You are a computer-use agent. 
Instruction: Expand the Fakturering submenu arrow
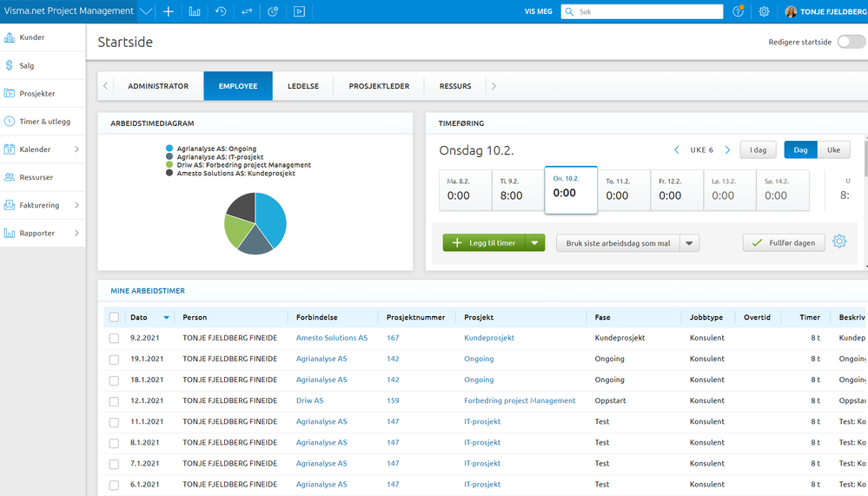coord(77,205)
